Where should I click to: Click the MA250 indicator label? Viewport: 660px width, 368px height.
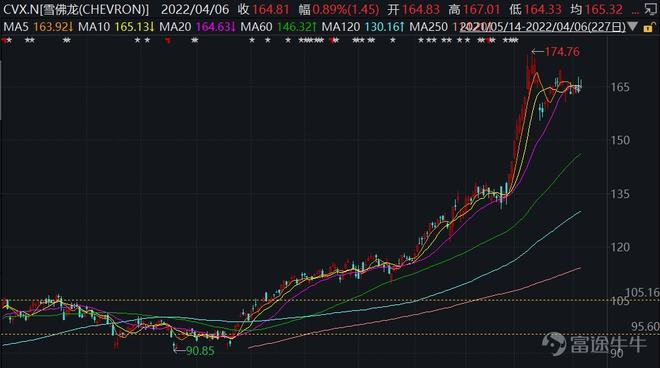coord(428,27)
